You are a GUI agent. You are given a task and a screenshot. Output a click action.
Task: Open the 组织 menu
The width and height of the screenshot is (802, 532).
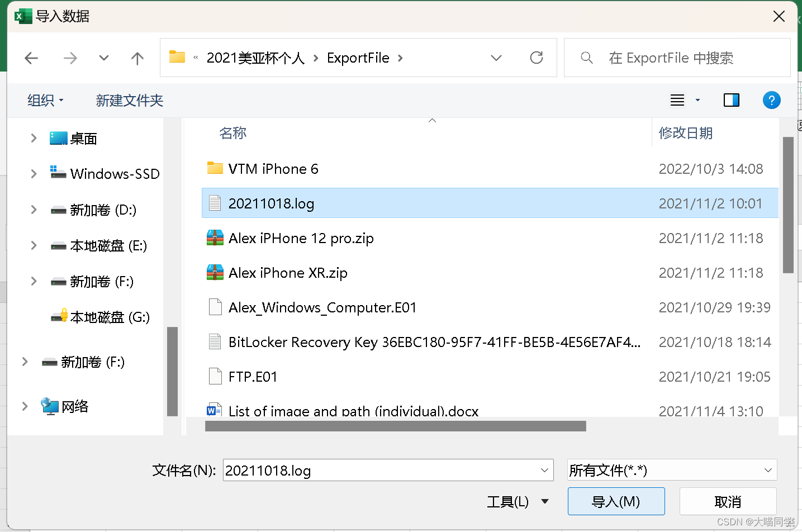point(45,101)
